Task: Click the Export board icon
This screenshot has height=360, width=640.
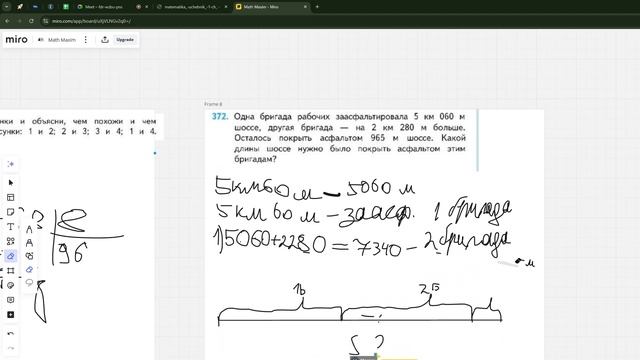Action: (105, 40)
